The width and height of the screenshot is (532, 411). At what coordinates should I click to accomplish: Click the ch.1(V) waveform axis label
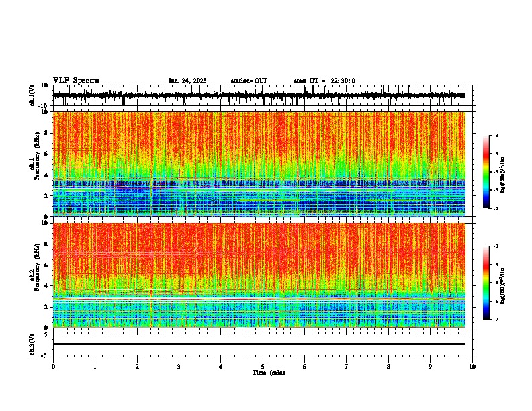(x=32, y=95)
